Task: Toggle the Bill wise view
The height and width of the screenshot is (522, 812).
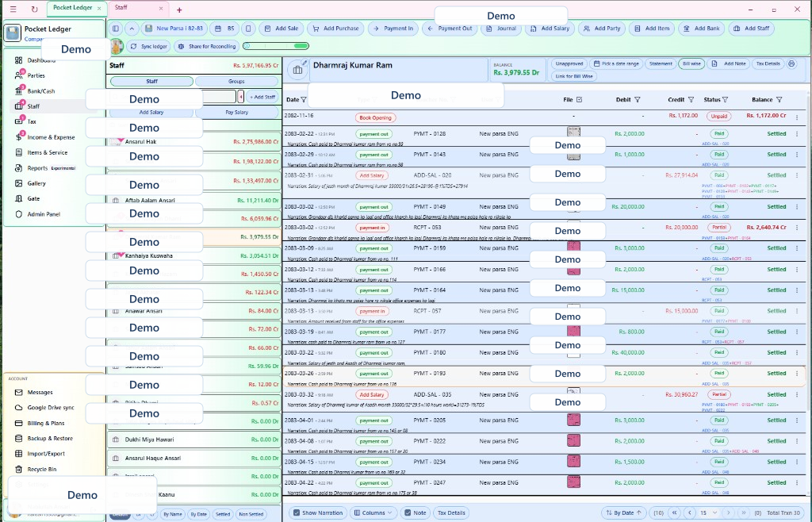Action: click(x=691, y=63)
